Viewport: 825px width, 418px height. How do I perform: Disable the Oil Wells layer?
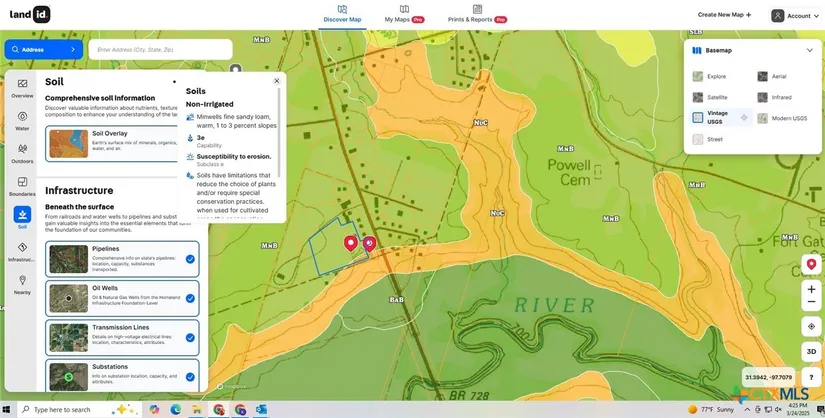point(190,297)
